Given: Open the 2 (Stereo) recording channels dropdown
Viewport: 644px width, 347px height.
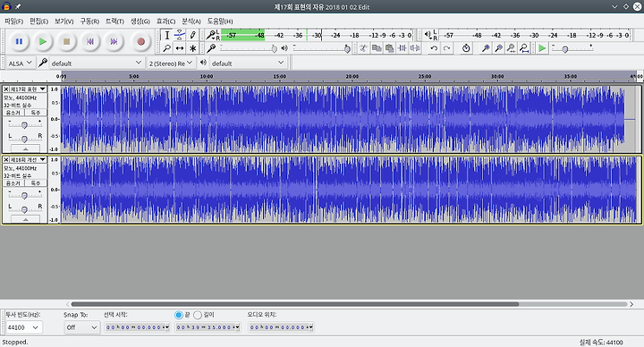Looking at the screenshot, I should pyautogui.click(x=171, y=63).
